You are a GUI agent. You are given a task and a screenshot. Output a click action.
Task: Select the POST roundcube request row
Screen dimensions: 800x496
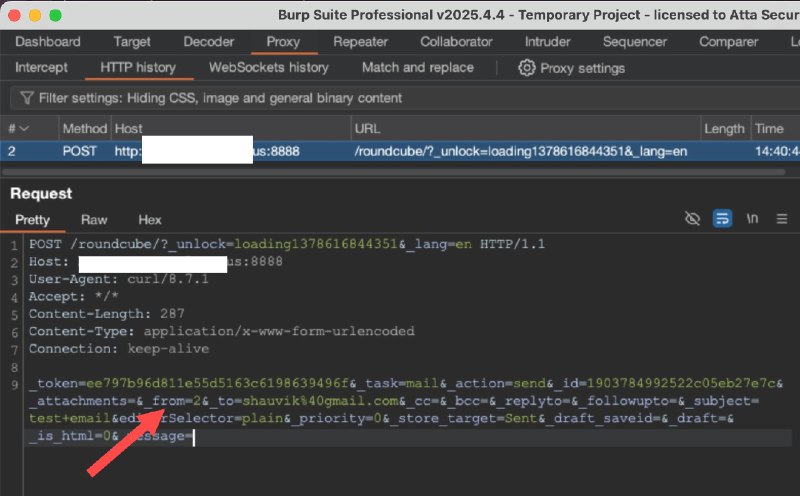(400, 152)
